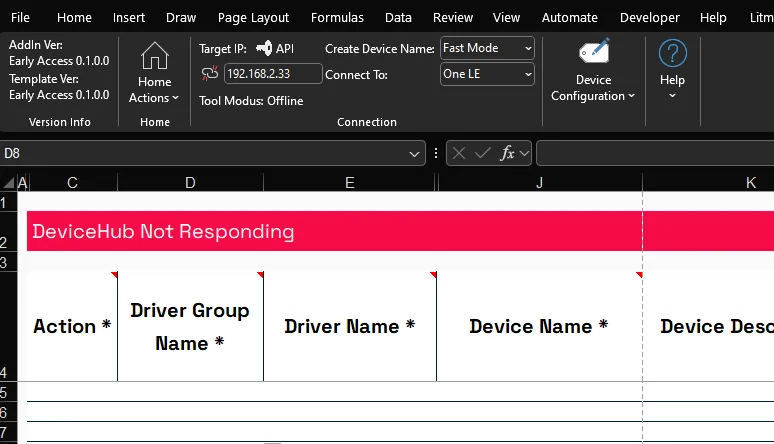
Task: Select column D header
Action: (191, 183)
